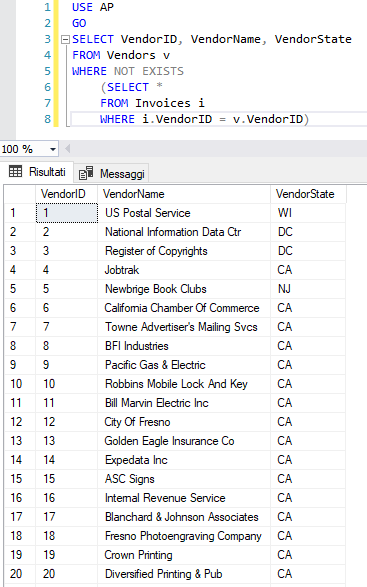Select the VendorState column header

[308, 194]
